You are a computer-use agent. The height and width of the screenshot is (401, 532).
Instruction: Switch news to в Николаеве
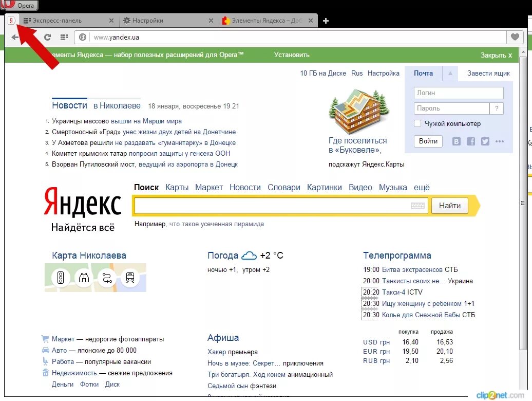[x=117, y=105]
